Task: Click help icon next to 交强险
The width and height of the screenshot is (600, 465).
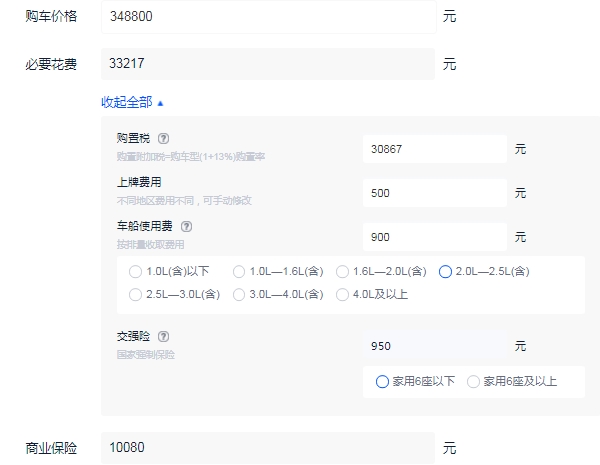Action: pos(163,337)
